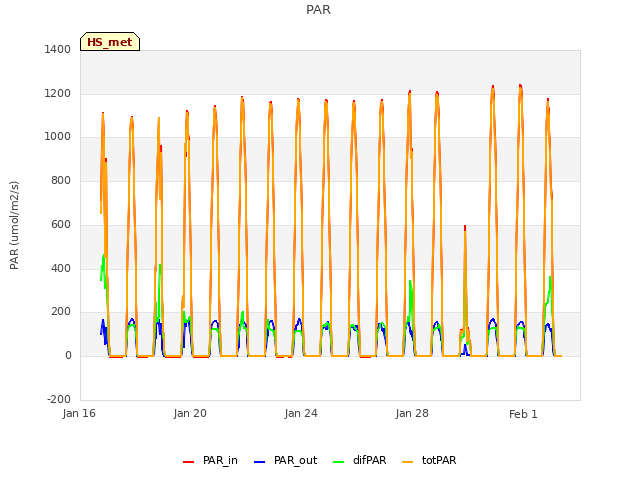Click the Feb 1 x-axis label
The width and height of the screenshot is (640, 480).
tap(523, 414)
